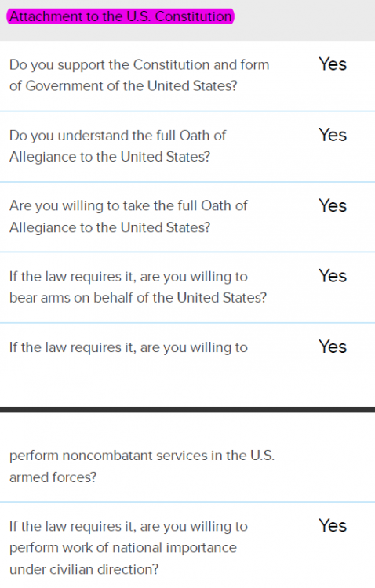Click the cut-off question line above the black divider
Screen dimensions: 375x588
click(129, 347)
